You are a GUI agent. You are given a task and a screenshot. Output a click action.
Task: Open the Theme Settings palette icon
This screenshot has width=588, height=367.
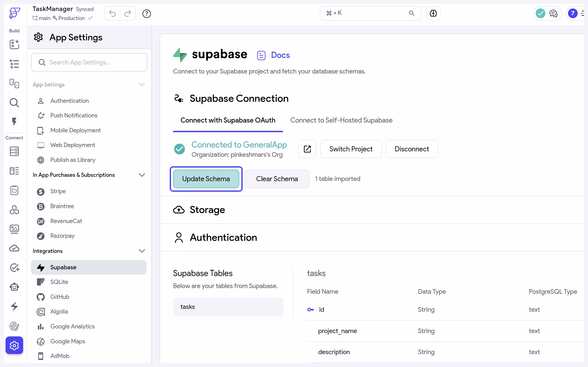[14, 326]
